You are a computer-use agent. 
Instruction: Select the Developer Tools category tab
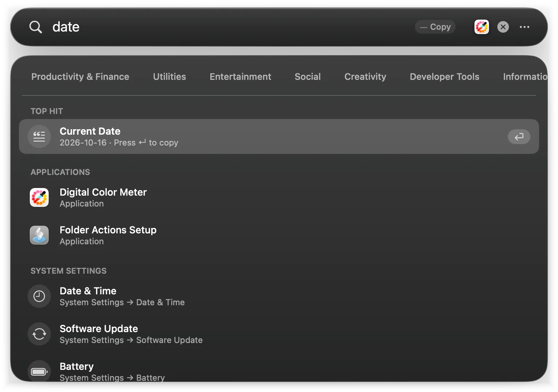pos(445,77)
